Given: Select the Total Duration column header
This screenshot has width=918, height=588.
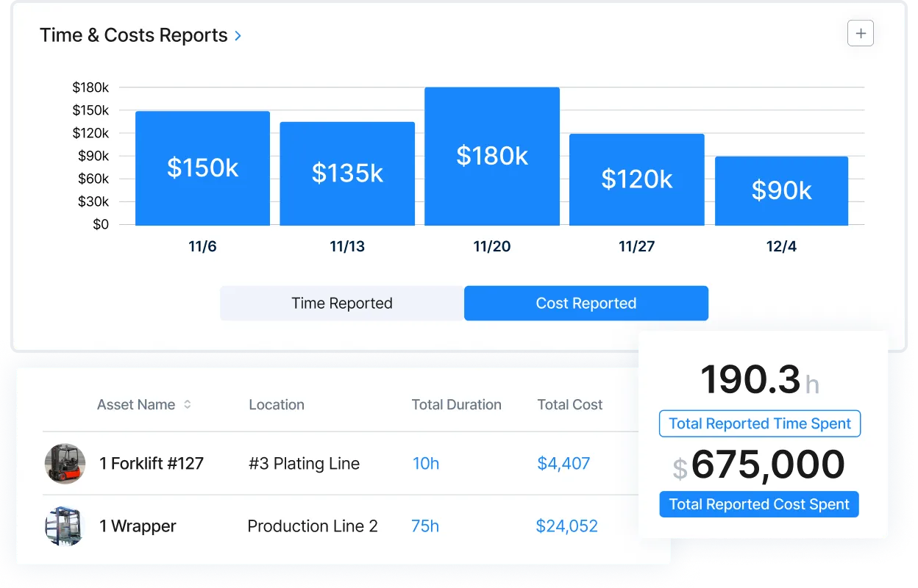Looking at the screenshot, I should click(457, 404).
